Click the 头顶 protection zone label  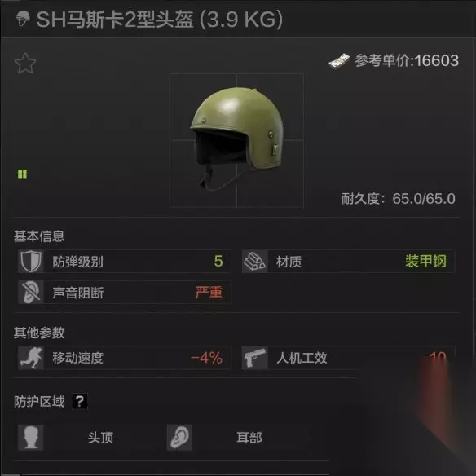point(100,438)
